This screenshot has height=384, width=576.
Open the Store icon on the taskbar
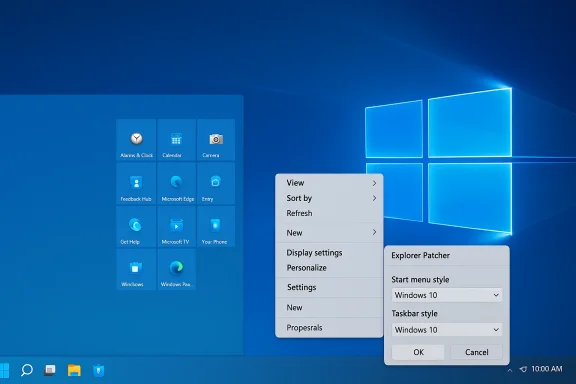pos(98,370)
